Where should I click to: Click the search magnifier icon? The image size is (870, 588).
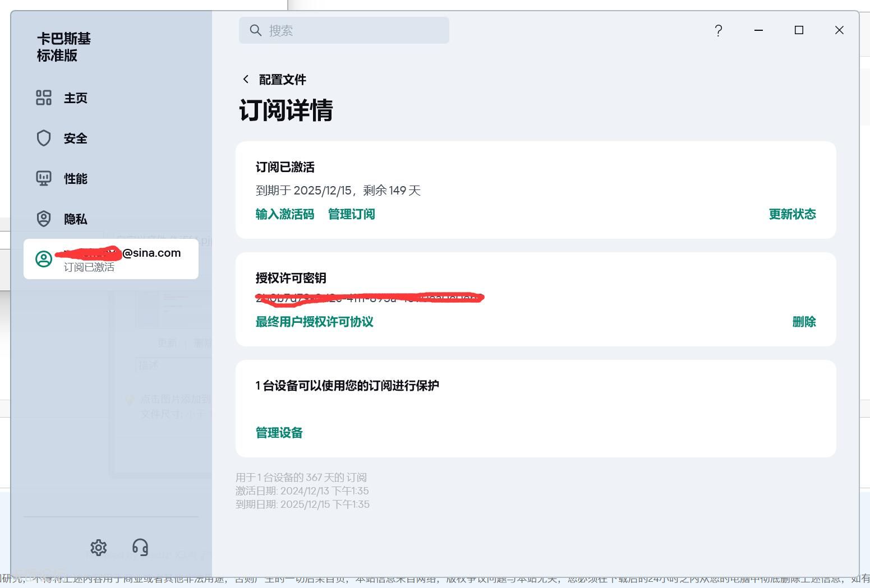[x=256, y=30]
